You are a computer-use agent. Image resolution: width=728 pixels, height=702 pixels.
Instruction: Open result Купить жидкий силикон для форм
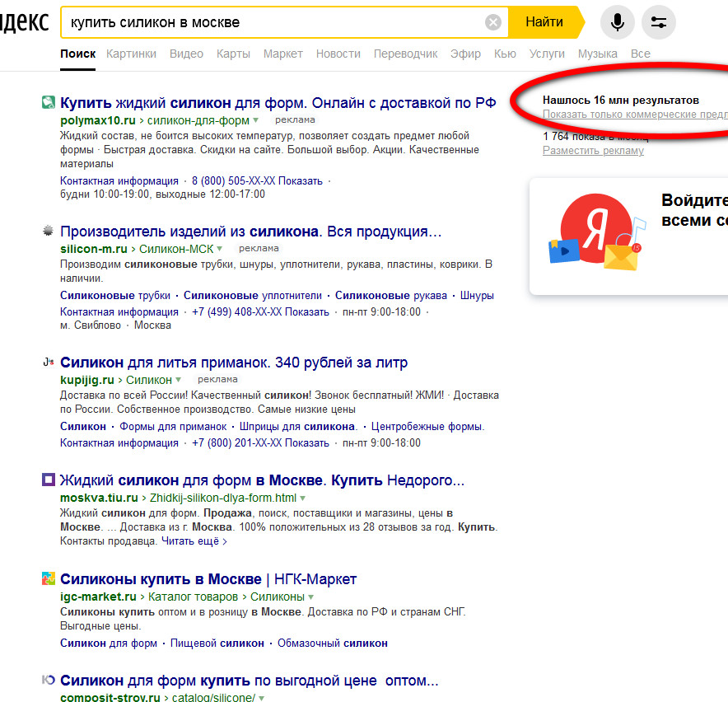[x=278, y=102]
